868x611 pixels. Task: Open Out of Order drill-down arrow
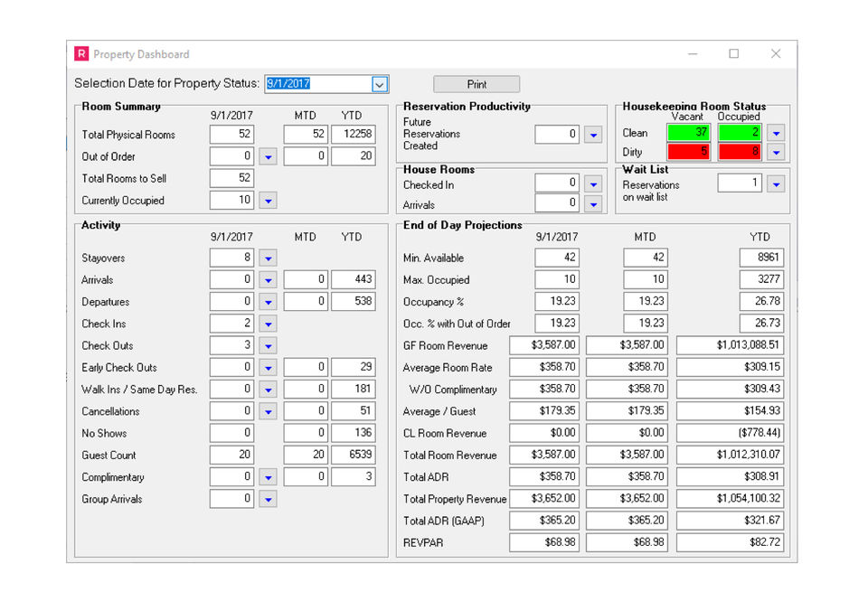pos(268,156)
